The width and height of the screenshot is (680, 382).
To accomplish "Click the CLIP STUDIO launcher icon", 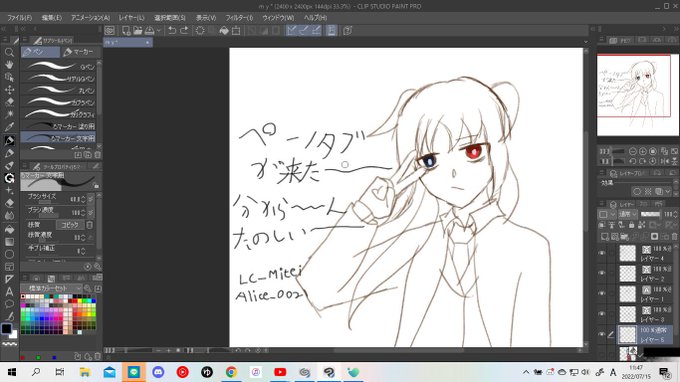I will click(x=109, y=30).
